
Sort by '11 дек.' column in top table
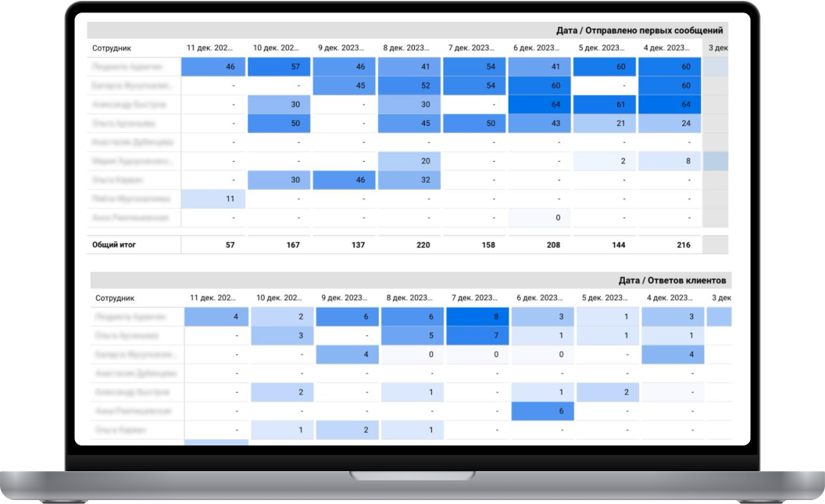(209, 48)
